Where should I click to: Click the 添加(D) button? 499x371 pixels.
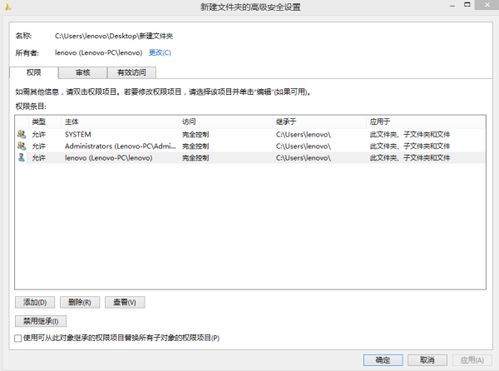[35, 302]
